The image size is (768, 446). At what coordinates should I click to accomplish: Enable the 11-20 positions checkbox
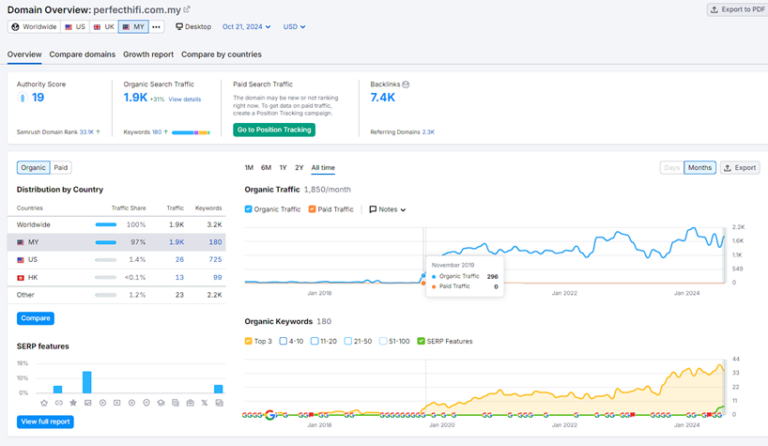(x=314, y=341)
